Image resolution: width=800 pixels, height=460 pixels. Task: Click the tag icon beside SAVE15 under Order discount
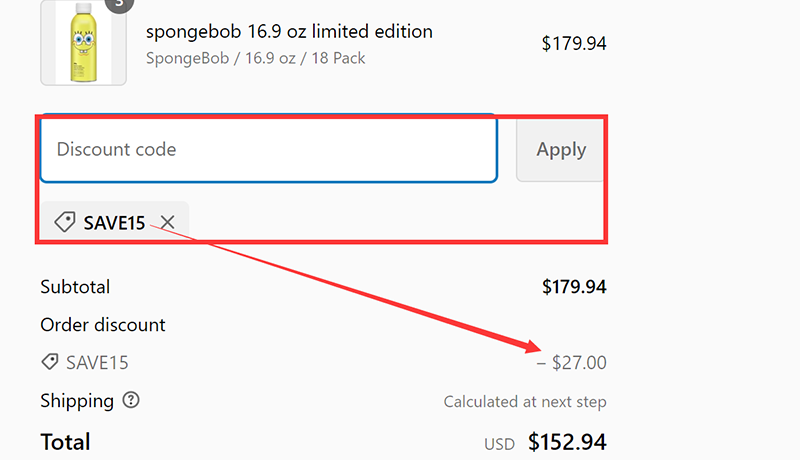pyautogui.click(x=49, y=363)
